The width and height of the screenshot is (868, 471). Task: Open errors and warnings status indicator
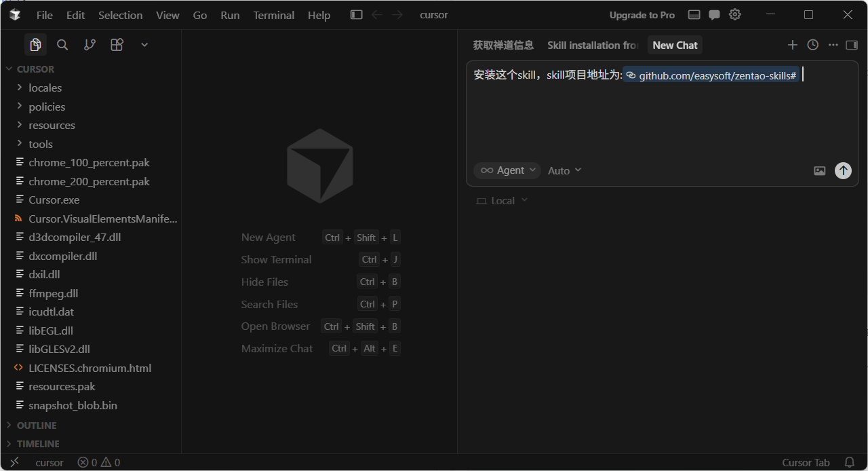(99, 462)
